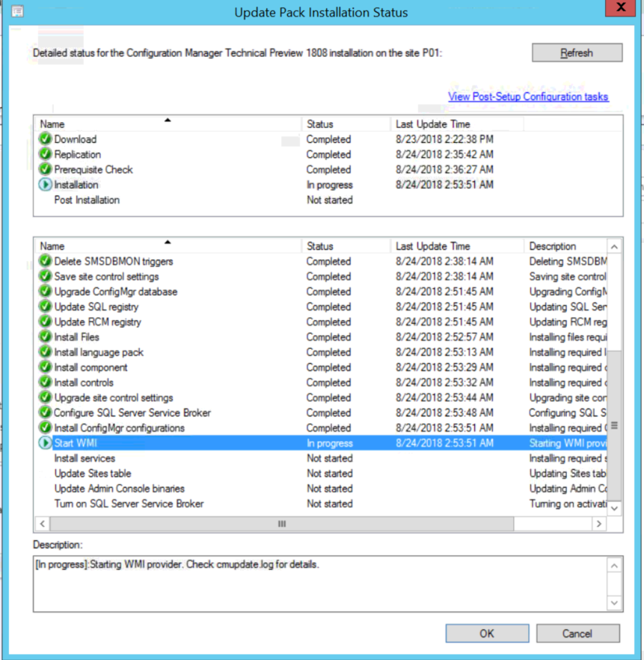The height and width of the screenshot is (660, 644).
Task: Click check icon for Delete SMSDBMON triggers
Action: [45, 261]
